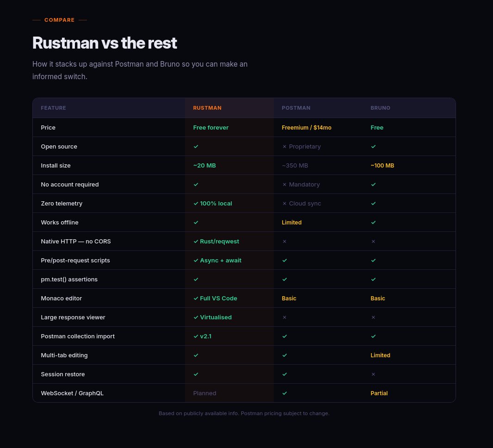Click Rustman checkmark in Multi-tab editing row
This screenshot has height=448, width=493.
(x=196, y=355)
